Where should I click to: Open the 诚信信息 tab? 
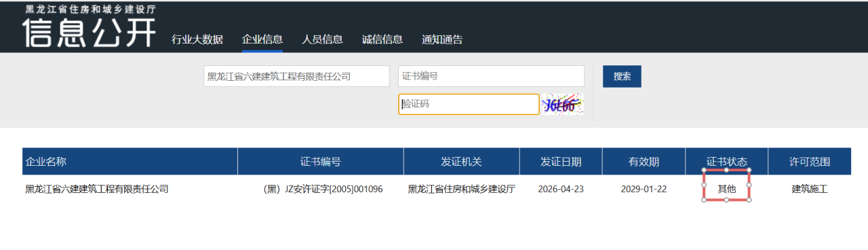point(382,39)
